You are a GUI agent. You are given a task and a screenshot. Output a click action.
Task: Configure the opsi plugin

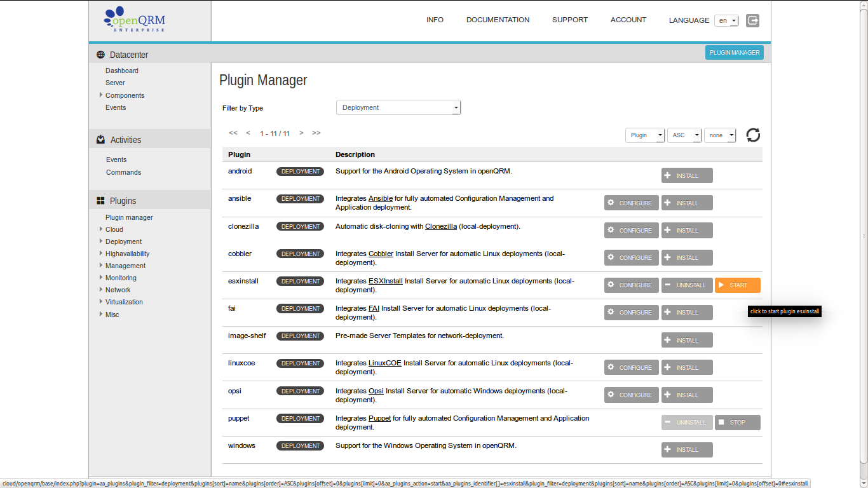[x=632, y=395]
